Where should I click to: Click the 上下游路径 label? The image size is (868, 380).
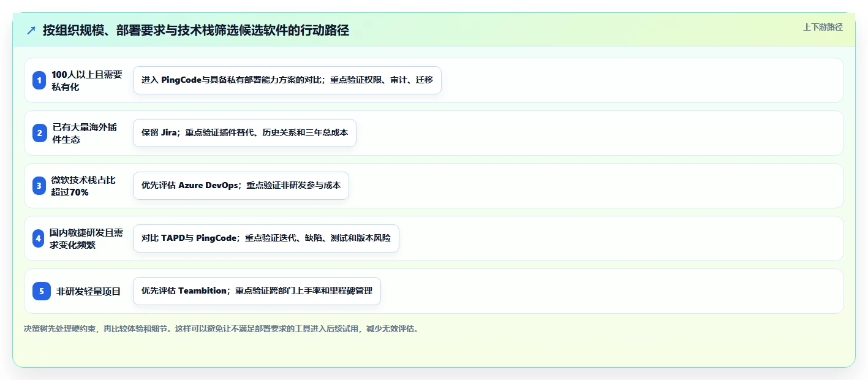823,27
